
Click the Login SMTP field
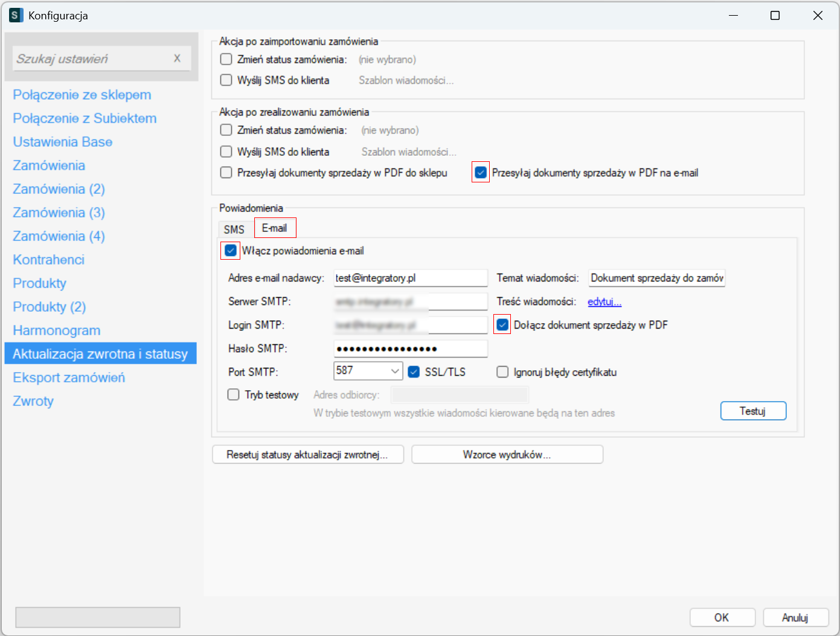click(411, 325)
